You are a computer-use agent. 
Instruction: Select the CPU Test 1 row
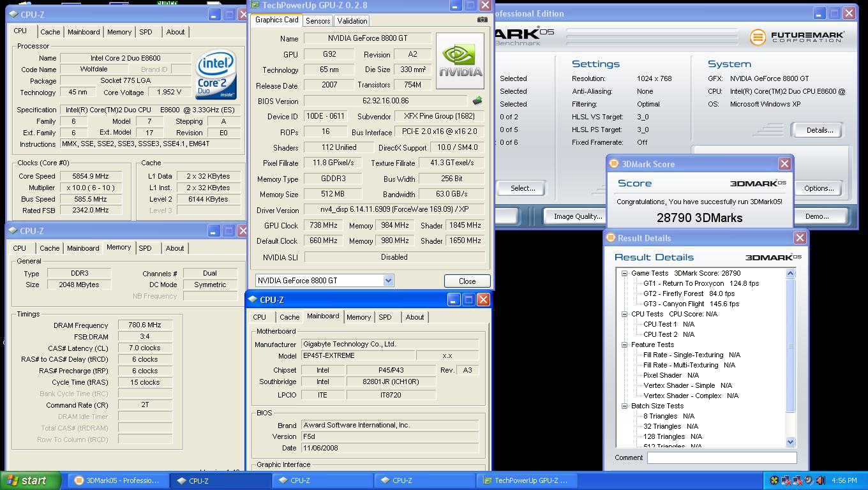[x=669, y=324]
